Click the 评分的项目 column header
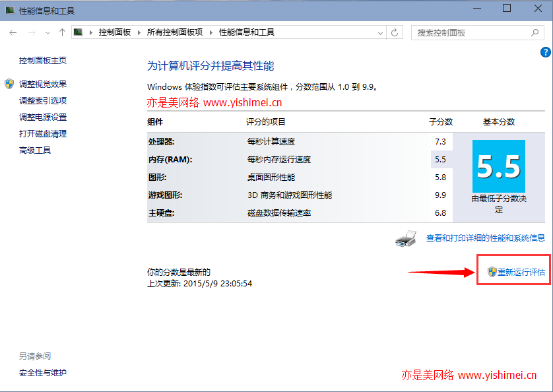553x392 pixels. pyautogui.click(x=265, y=122)
